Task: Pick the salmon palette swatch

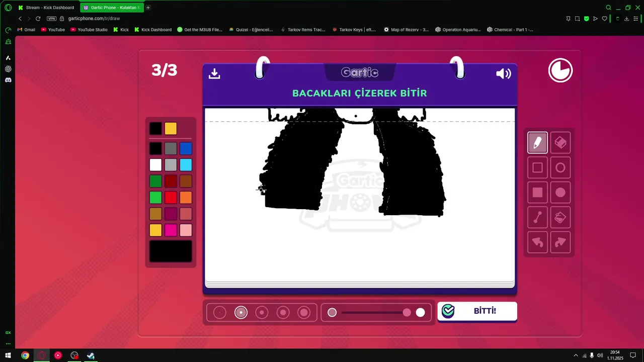Action: [186, 214]
